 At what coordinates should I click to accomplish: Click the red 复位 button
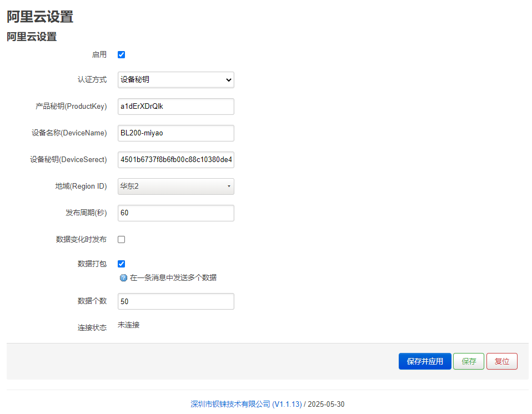pyautogui.click(x=502, y=361)
